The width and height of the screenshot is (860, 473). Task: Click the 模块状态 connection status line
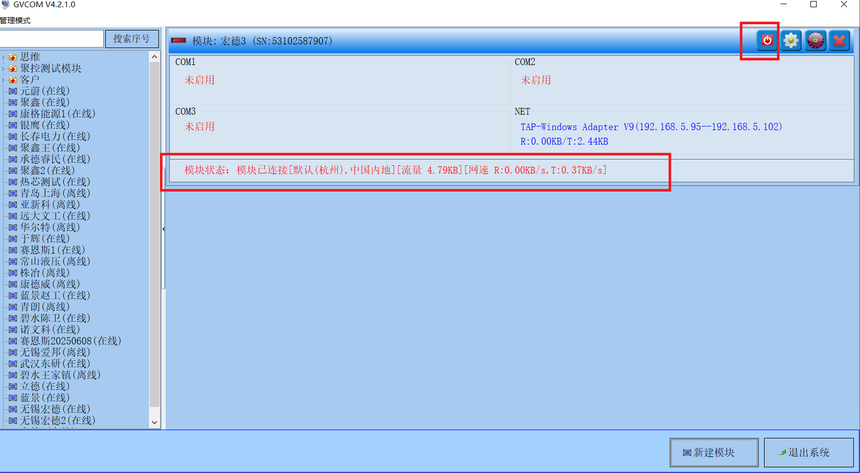pyautogui.click(x=395, y=170)
